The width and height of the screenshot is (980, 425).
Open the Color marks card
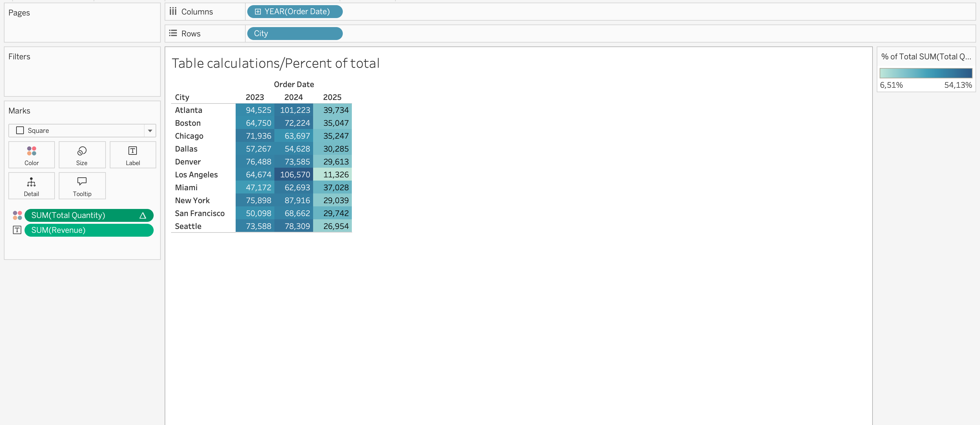[x=32, y=155]
